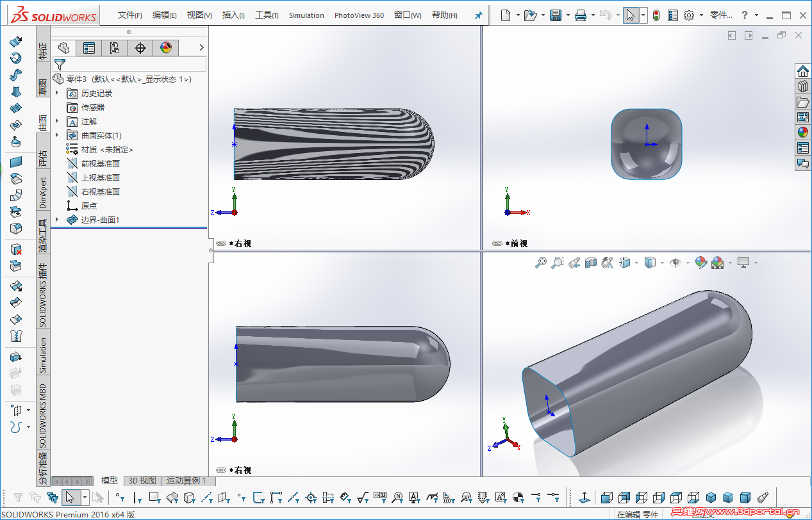Select the 模型 bottom tab
This screenshot has width=812, height=520.
(x=110, y=480)
